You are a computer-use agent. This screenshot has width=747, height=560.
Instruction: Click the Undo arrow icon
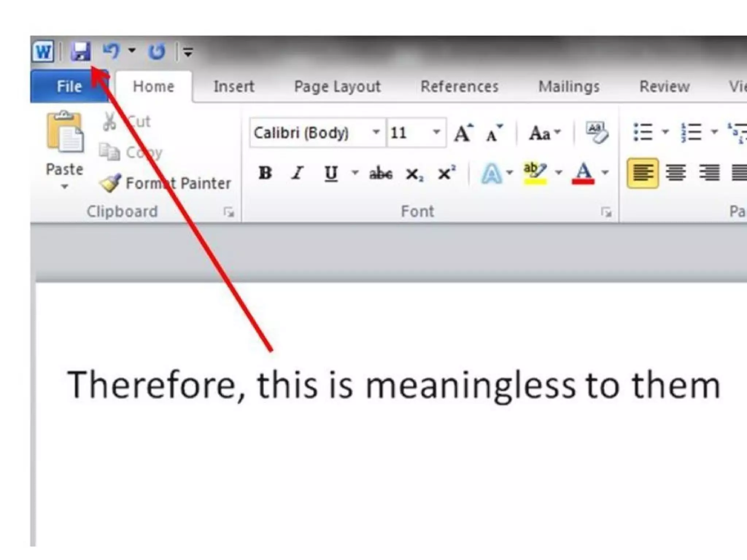(111, 51)
